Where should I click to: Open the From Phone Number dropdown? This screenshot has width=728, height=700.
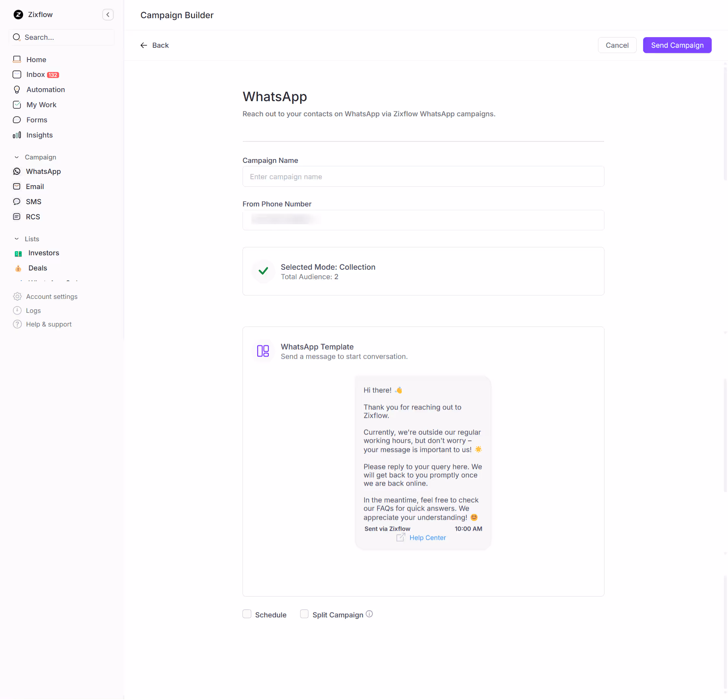(423, 220)
